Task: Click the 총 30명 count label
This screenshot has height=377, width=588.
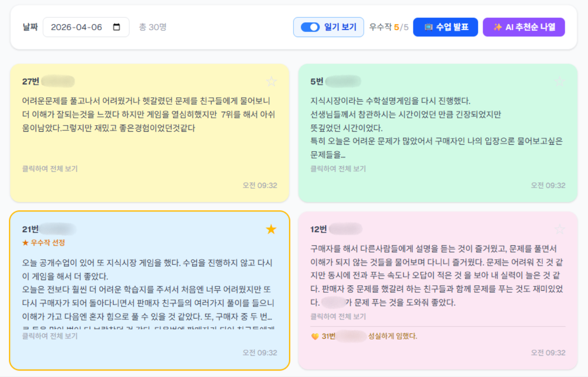Action: pyautogui.click(x=153, y=27)
